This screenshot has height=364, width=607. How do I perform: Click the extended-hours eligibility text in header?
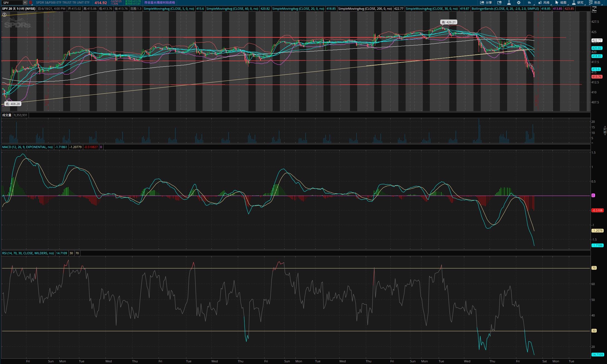[160, 3]
